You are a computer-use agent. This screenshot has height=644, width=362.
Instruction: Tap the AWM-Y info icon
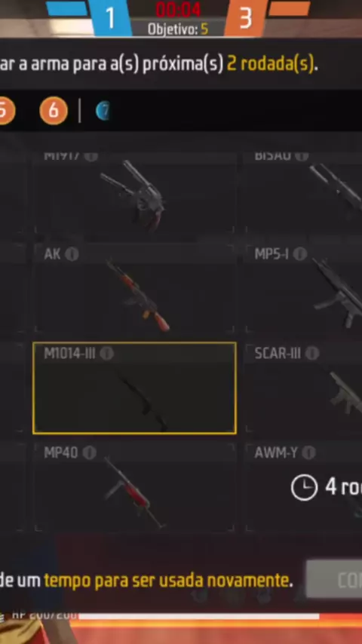pyautogui.click(x=308, y=452)
